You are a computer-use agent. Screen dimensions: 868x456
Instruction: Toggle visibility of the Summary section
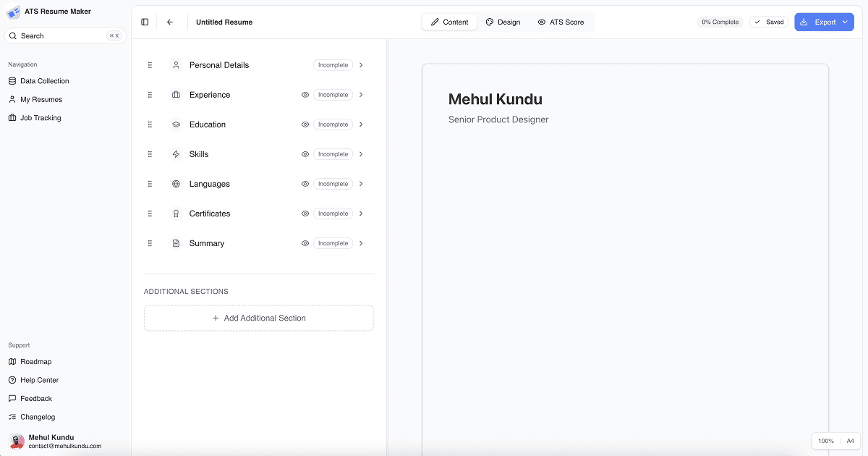point(305,243)
